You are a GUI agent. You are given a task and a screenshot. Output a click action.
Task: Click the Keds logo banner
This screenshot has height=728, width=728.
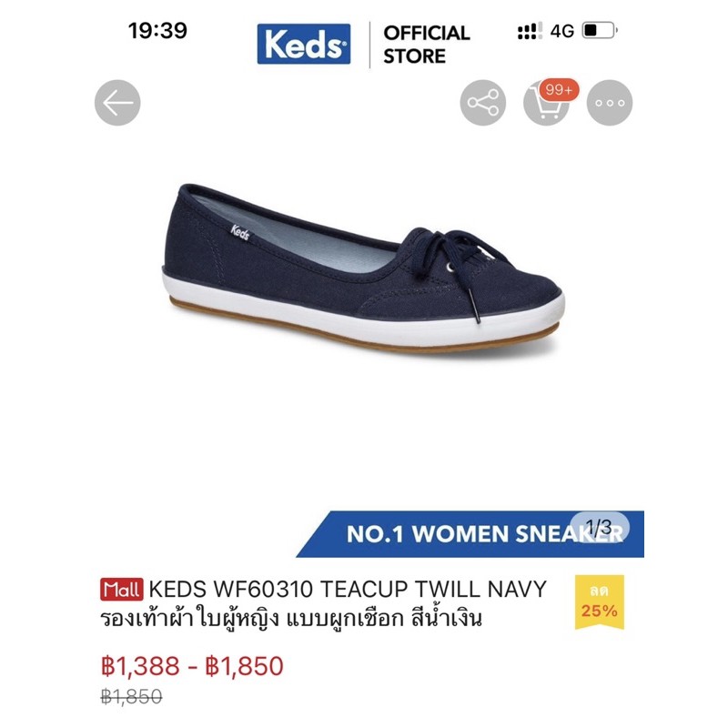[x=304, y=44]
